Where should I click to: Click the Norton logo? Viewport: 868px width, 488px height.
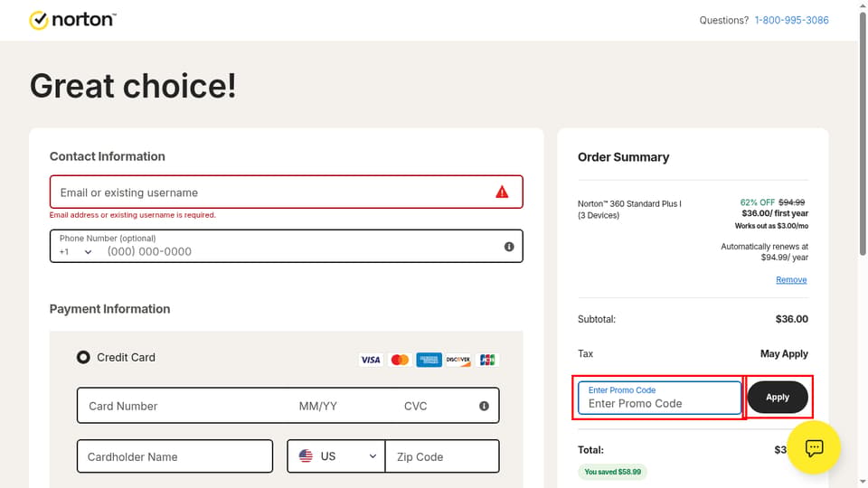pos(72,20)
